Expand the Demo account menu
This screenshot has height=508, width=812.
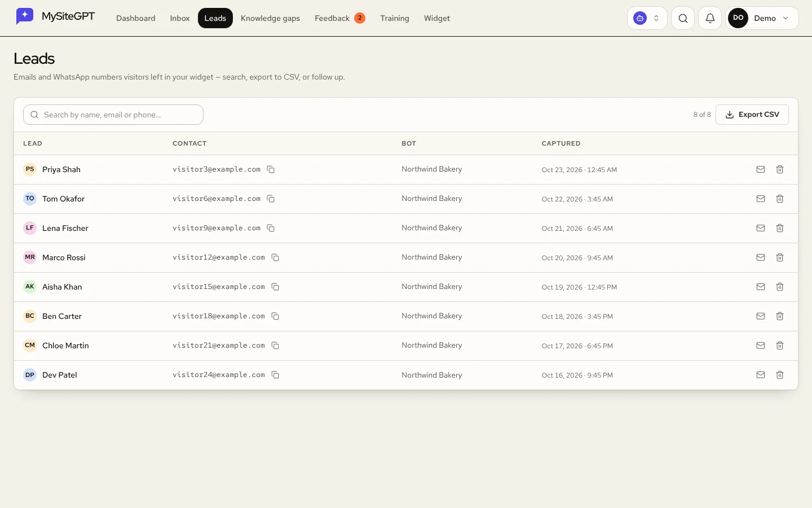pyautogui.click(x=762, y=18)
